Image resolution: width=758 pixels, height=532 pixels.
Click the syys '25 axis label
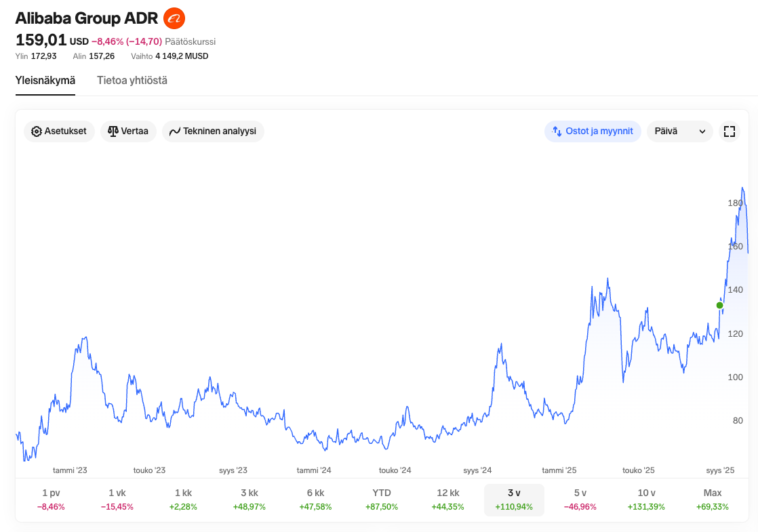[720, 470]
